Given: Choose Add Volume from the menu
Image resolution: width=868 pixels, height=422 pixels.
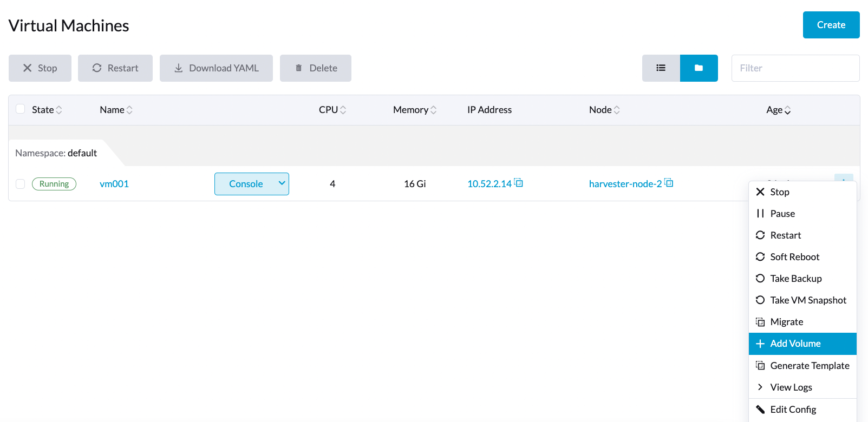Looking at the screenshot, I should (795, 344).
